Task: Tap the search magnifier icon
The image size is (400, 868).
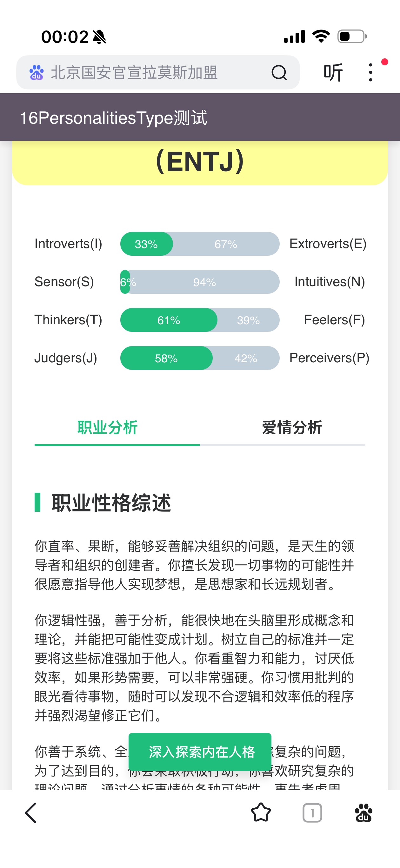Action: [x=279, y=72]
